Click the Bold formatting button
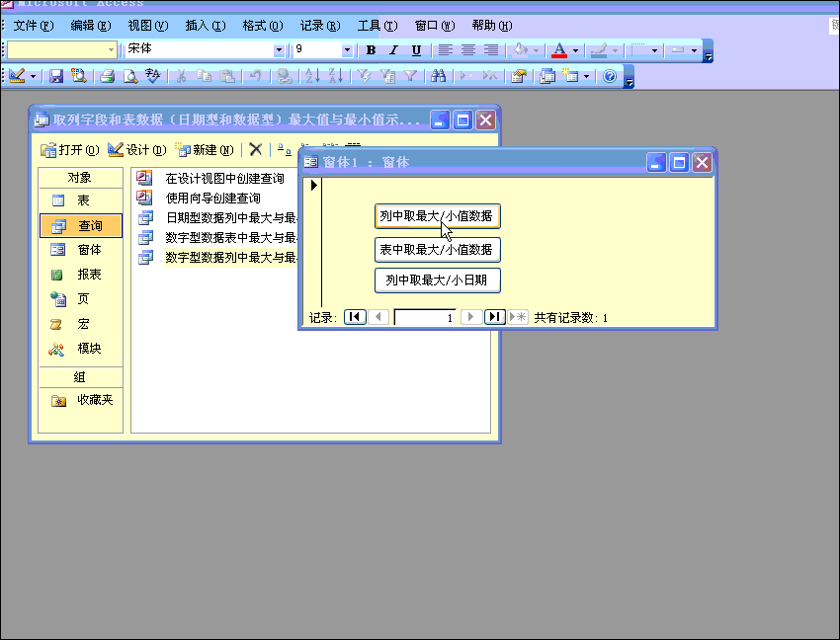The height and width of the screenshot is (640, 840). pos(371,50)
